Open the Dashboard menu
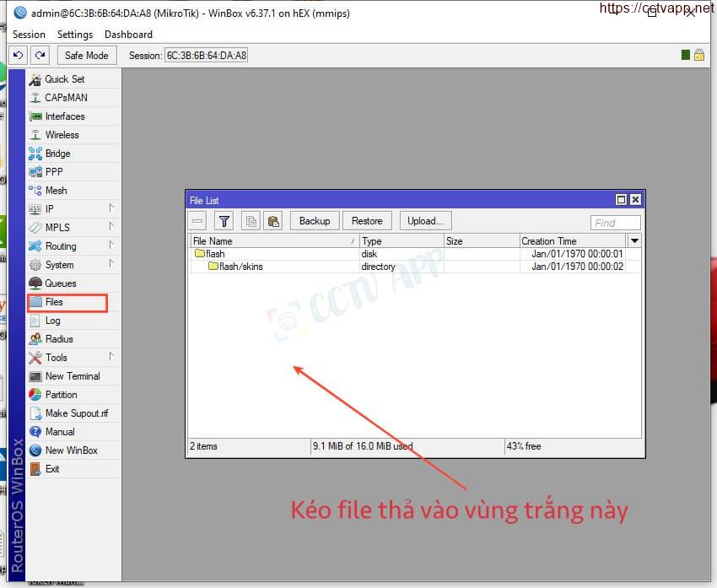 point(128,35)
